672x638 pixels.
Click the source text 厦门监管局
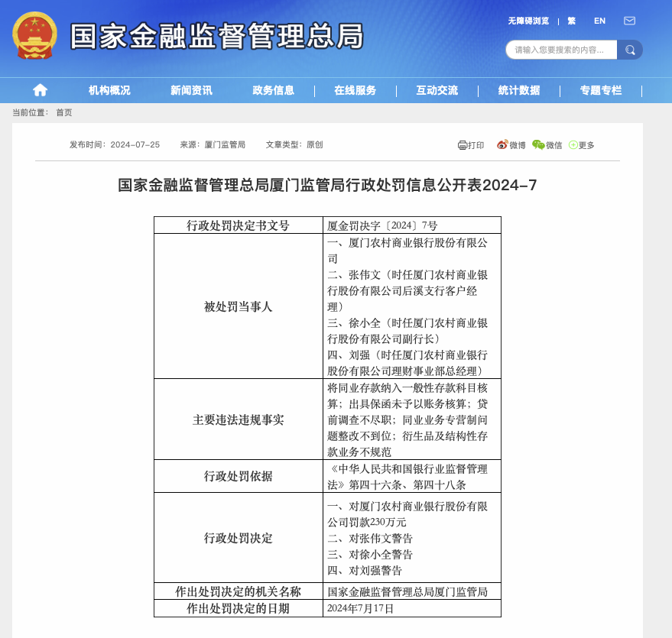225,144
